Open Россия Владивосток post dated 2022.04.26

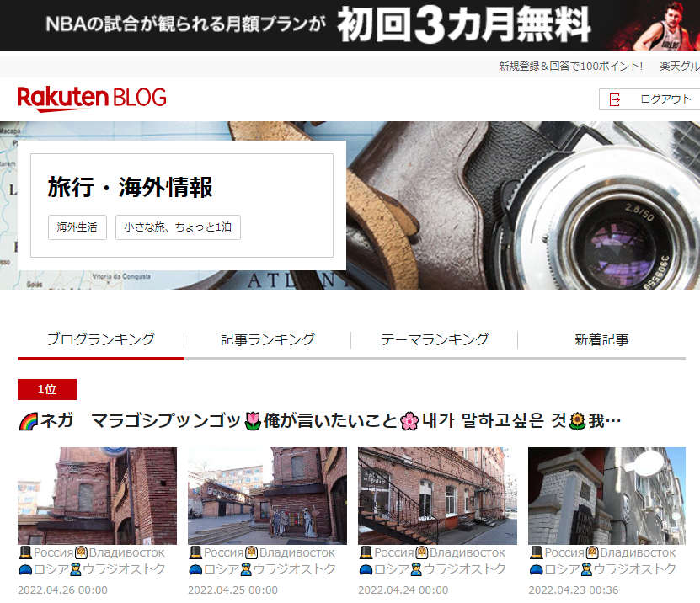coord(92,561)
